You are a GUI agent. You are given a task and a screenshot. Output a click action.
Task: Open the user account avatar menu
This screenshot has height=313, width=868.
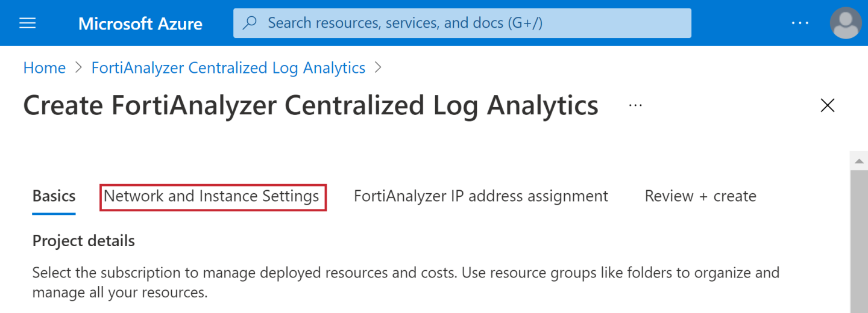[845, 23]
